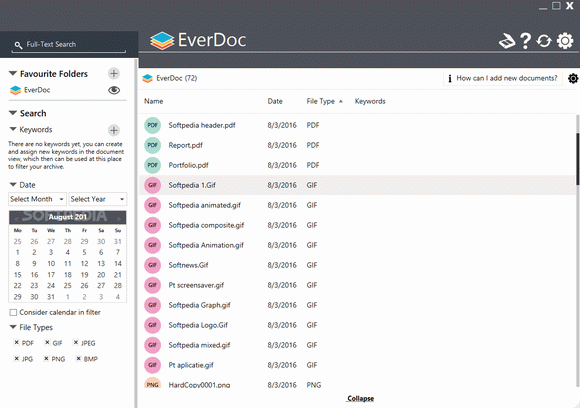This screenshot has height=408, width=580.
Task: Click the GIF icon of Softpedia animated.gif
Action: [x=152, y=205]
